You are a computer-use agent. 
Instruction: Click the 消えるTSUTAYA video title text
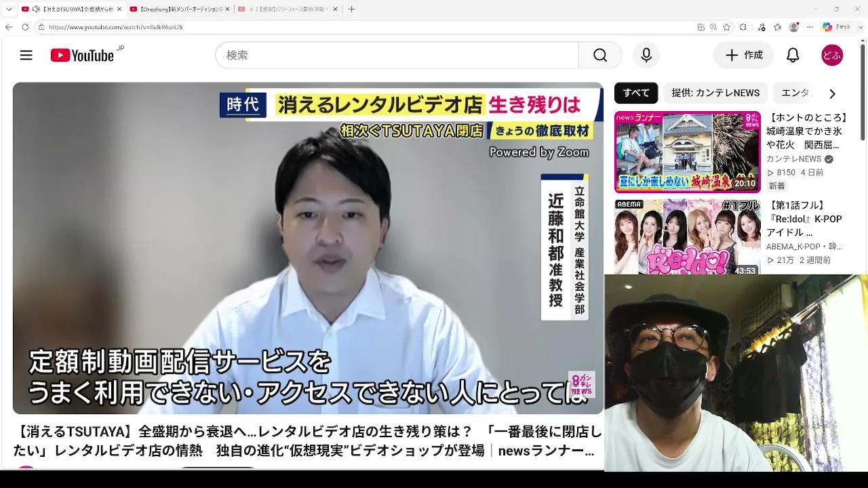(307, 441)
